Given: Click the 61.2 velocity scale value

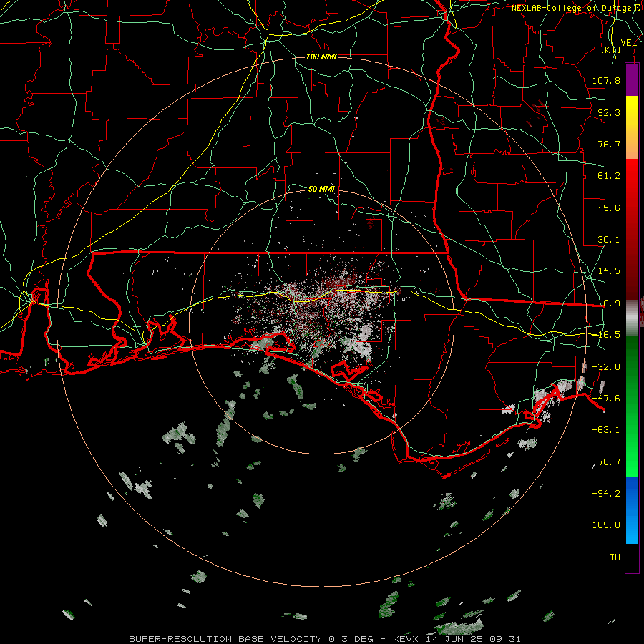Looking at the screenshot, I should pyautogui.click(x=609, y=176).
